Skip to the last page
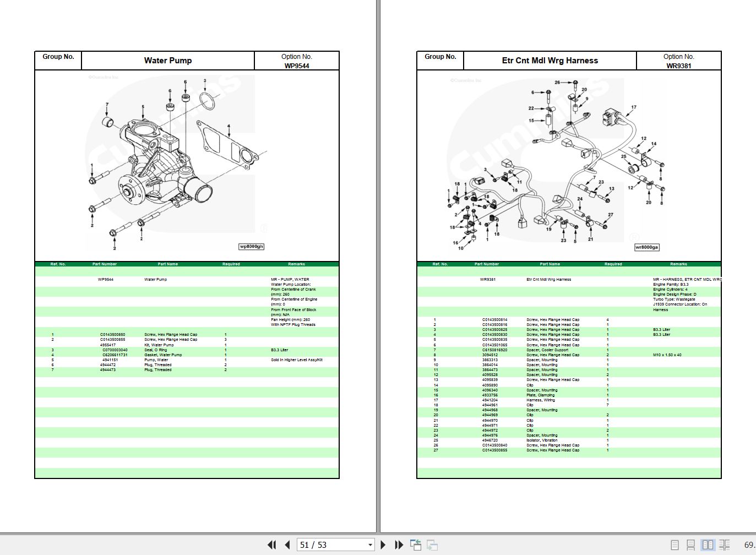Screen dimensions: 756x555 tap(399, 545)
